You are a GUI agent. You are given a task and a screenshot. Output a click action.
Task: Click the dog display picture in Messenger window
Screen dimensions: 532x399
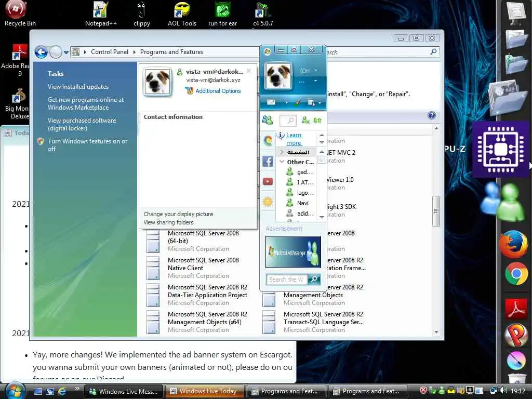click(x=278, y=76)
